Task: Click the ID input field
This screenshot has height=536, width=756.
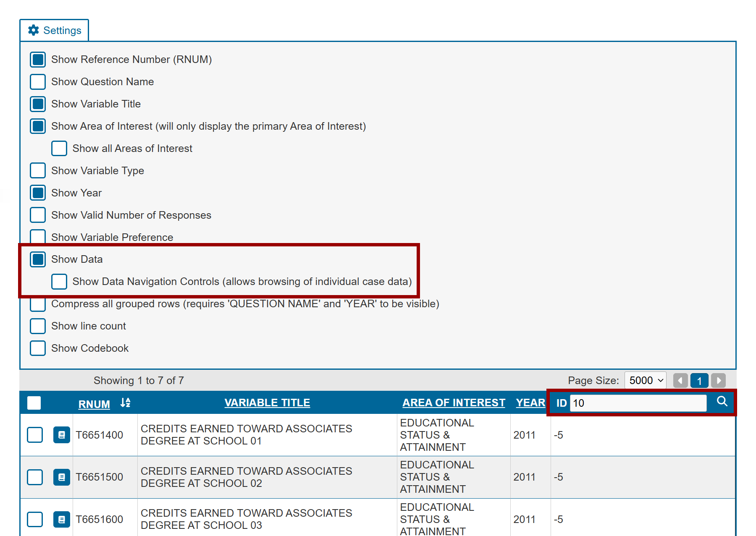Action: pos(638,403)
